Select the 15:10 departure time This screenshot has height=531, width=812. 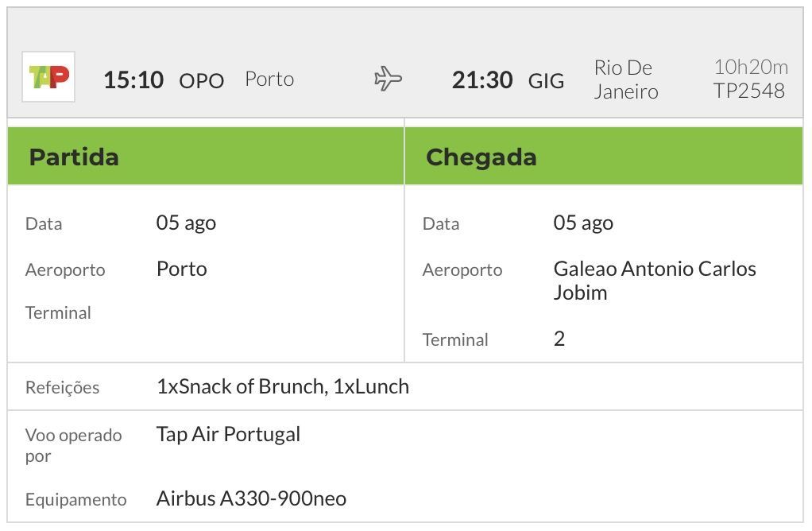[x=133, y=80]
